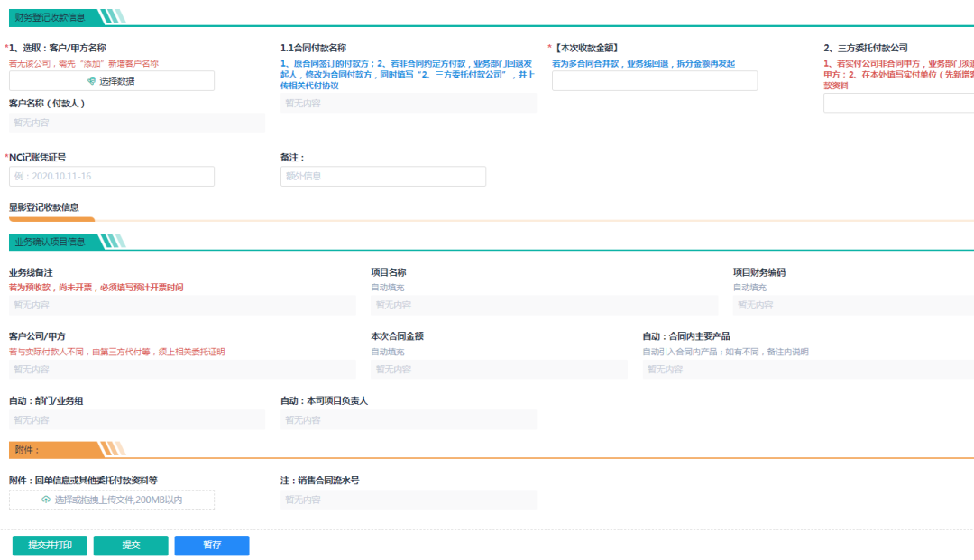Click the 销售合同流水号 field

[409, 500]
